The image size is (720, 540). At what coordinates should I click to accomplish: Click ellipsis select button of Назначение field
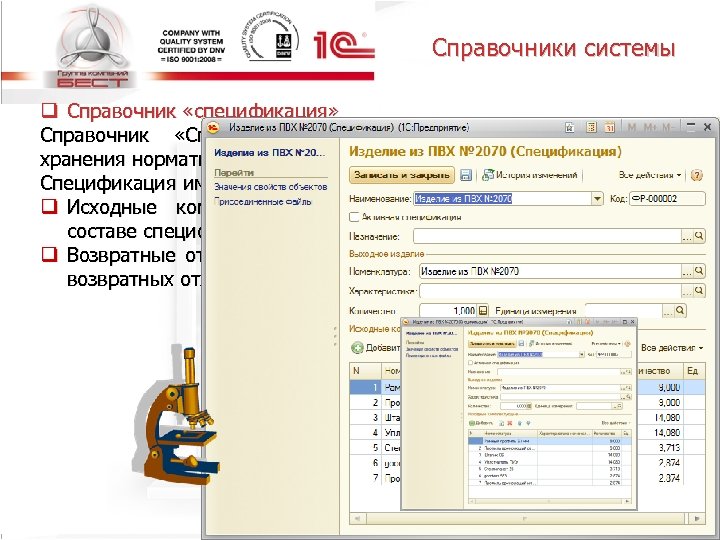[x=687, y=236]
